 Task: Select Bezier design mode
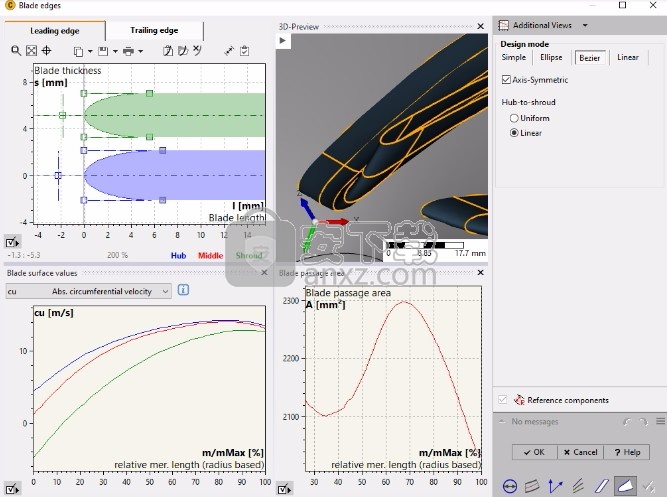(590, 58)
